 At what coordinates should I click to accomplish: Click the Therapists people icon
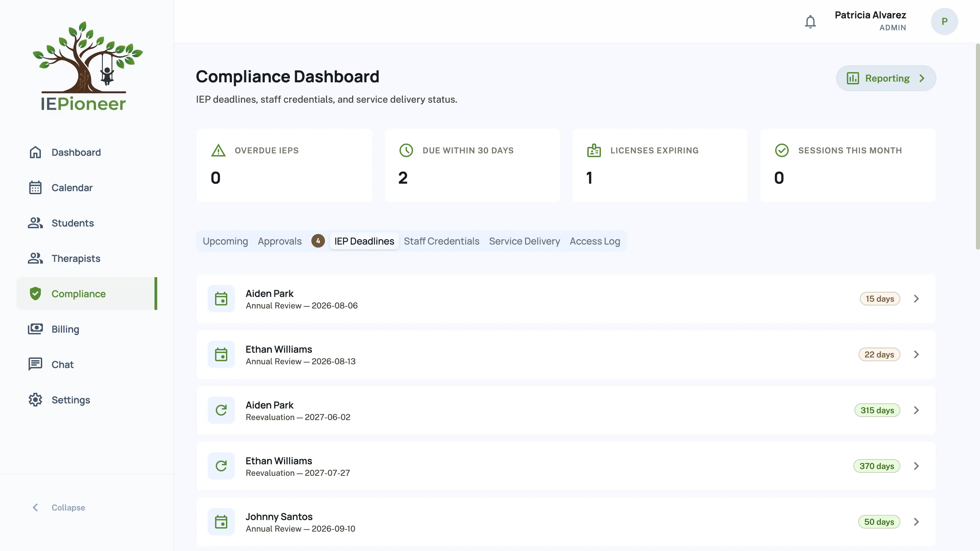pyautogui.click(x=35, y=258)
